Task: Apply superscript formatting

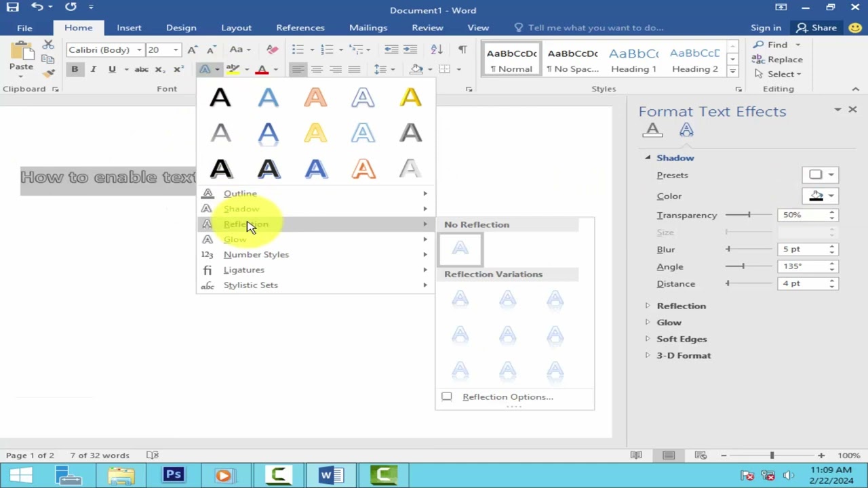Action: 178,69
